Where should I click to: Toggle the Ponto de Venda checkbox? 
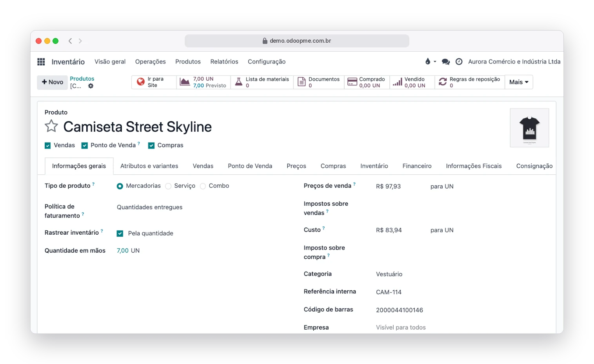[x=84, y=145]
